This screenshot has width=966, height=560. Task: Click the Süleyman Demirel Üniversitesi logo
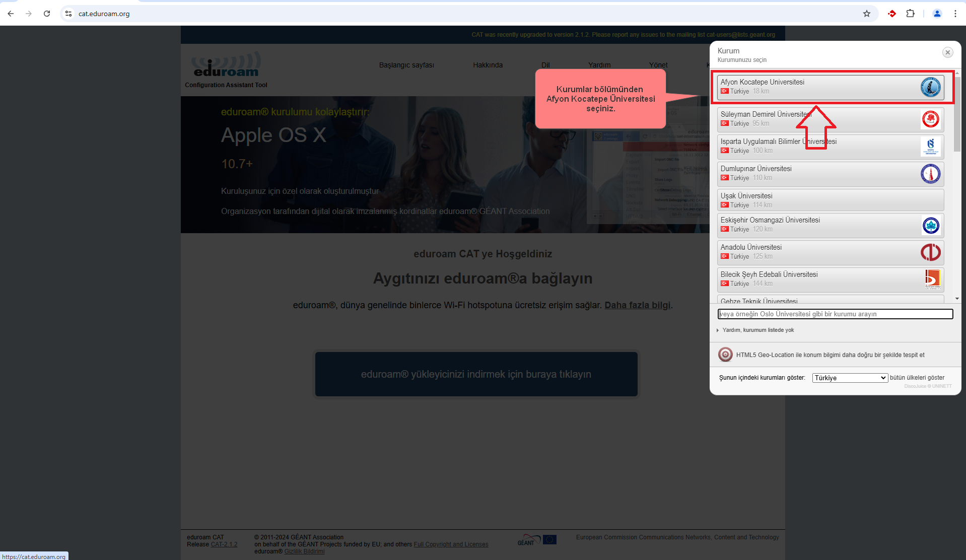[930, 119]
